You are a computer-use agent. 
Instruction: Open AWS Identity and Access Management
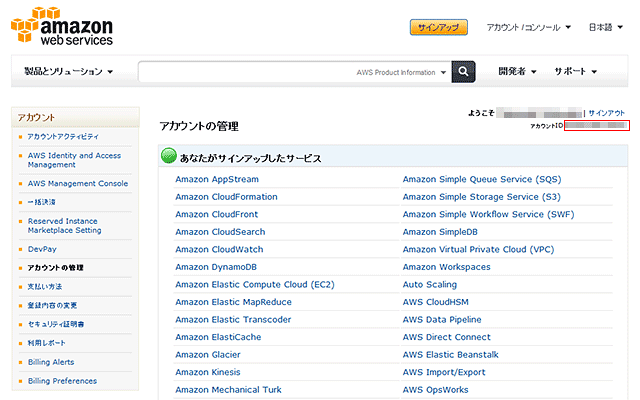74,160
